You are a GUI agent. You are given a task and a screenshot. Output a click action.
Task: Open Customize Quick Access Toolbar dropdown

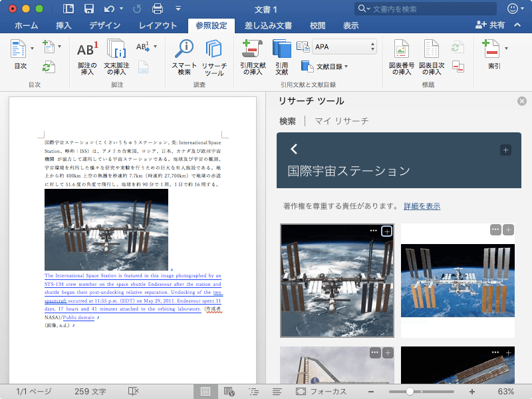[x=178, y=9]
